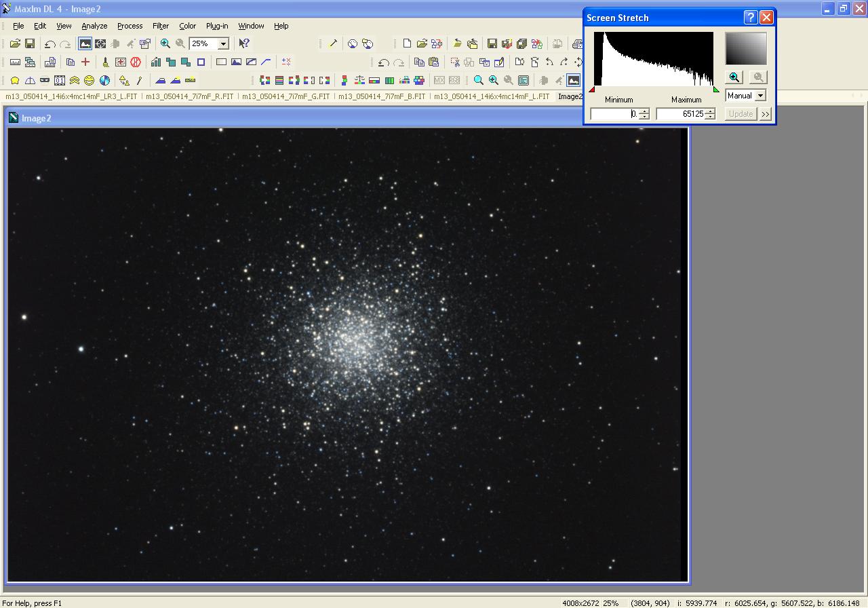Click the Save floppy disk icon
Screen dimensions: 868x608
(30, 43)
